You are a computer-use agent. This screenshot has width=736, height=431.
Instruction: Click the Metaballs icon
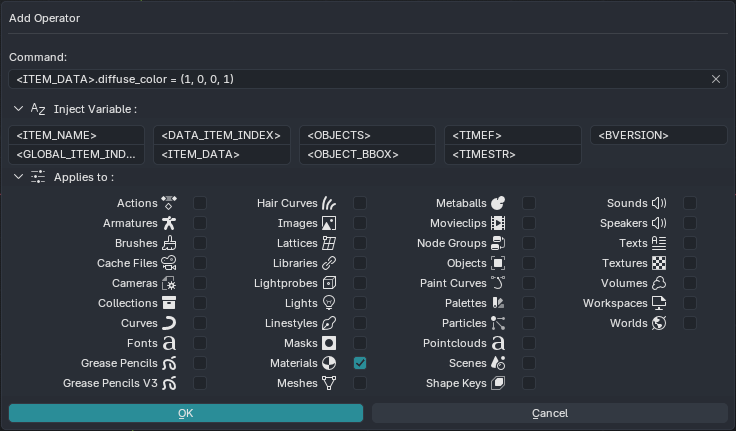[x=498, y=203]
